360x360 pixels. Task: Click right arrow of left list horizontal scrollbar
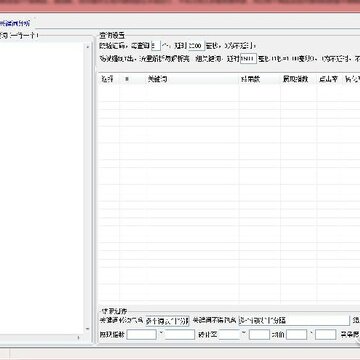(x=79, y=338)
